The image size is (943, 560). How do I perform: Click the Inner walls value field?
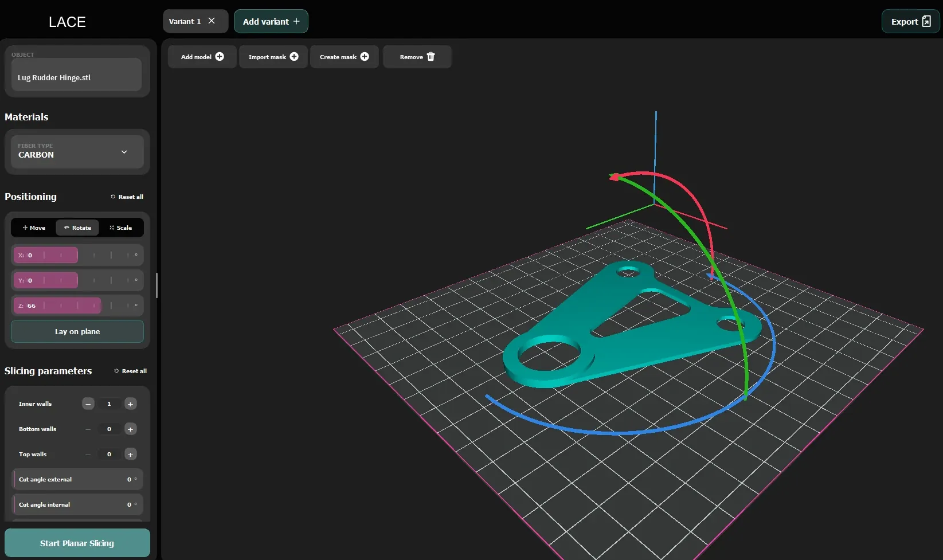coord(109,404)
